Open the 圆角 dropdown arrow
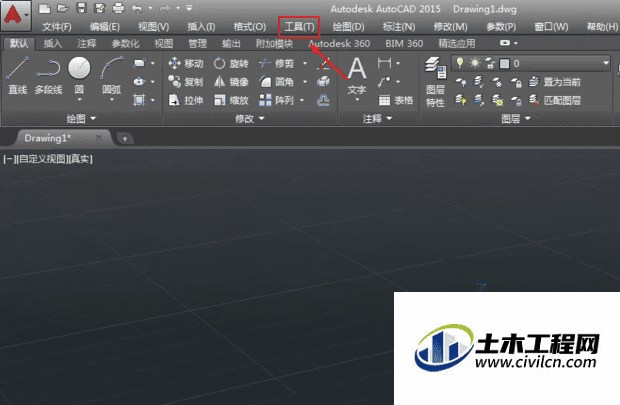This screenshot has width=620, height=405. 305,82
